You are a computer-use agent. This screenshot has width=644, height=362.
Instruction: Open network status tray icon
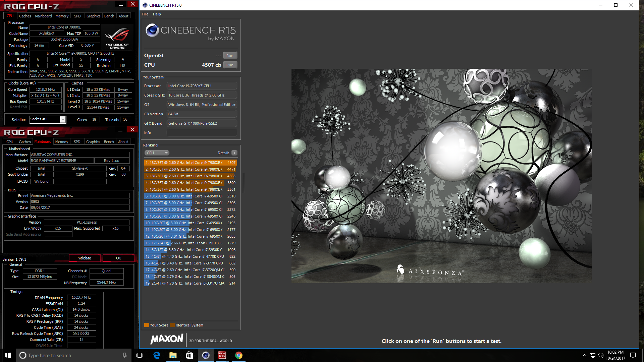click(593, 355)
